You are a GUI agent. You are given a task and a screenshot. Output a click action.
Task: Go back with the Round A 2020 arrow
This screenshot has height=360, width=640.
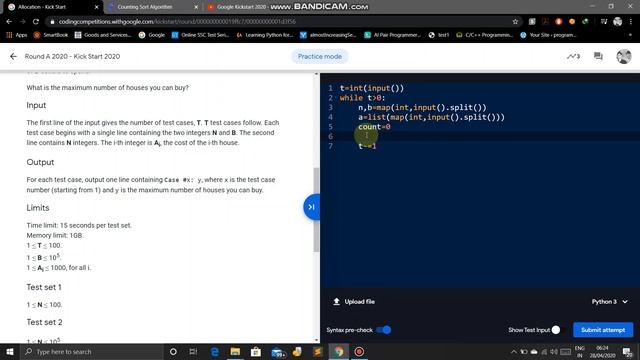13,56
